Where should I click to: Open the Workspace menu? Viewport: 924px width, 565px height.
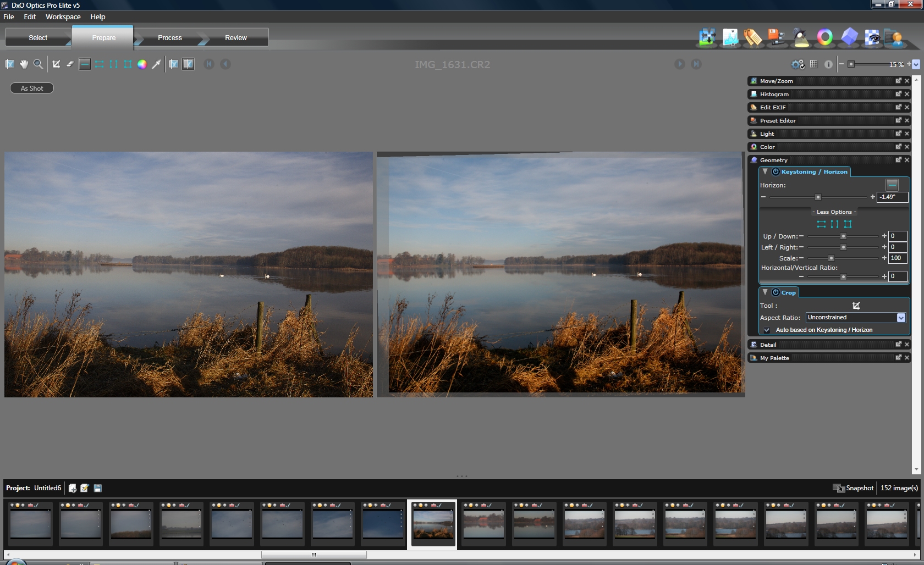(x=63, y=17)
